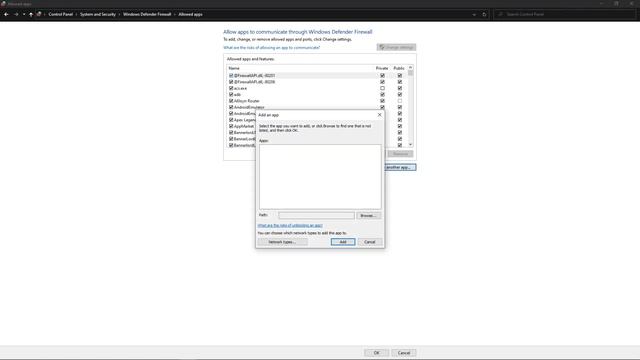Open the address bar history dropdown
The height and width of the screenshot is (360, 640).
(x=474, y=14)
